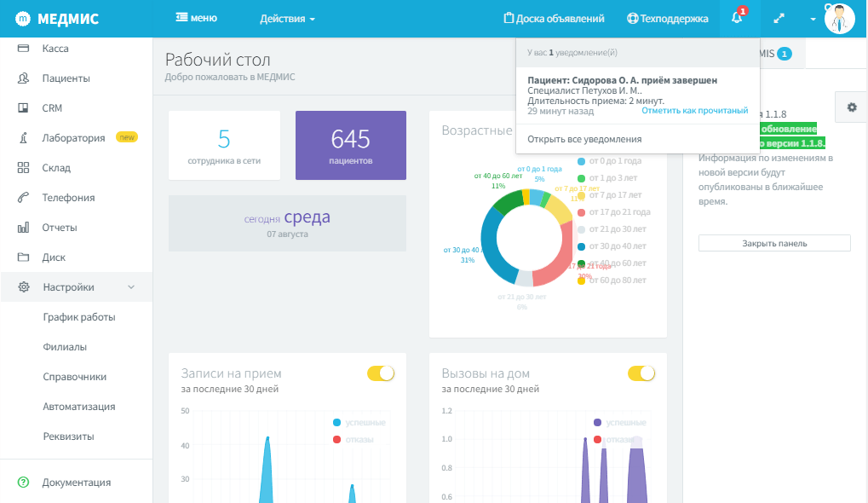Click the purple 645 пациентов tile
The height and width of the screenshot is (503, 868).
tap(351, 145)
